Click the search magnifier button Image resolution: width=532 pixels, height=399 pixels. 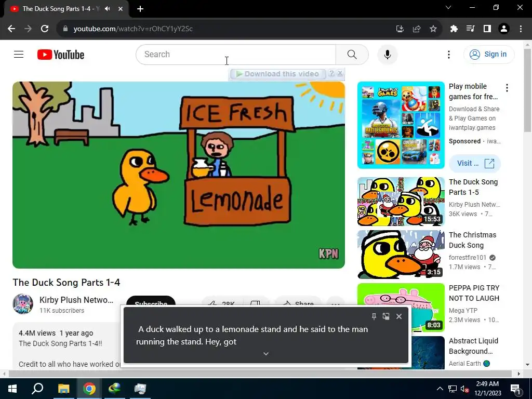pyautogui.click(x=352, y=54)
